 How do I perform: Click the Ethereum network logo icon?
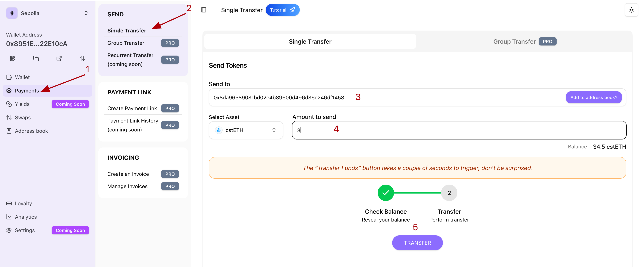pyautogui.click(x=12, y=13)
